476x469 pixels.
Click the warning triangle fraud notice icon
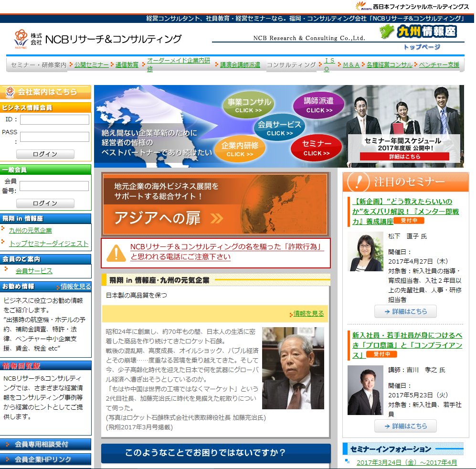pyautogui.click(x=116, y=253)
